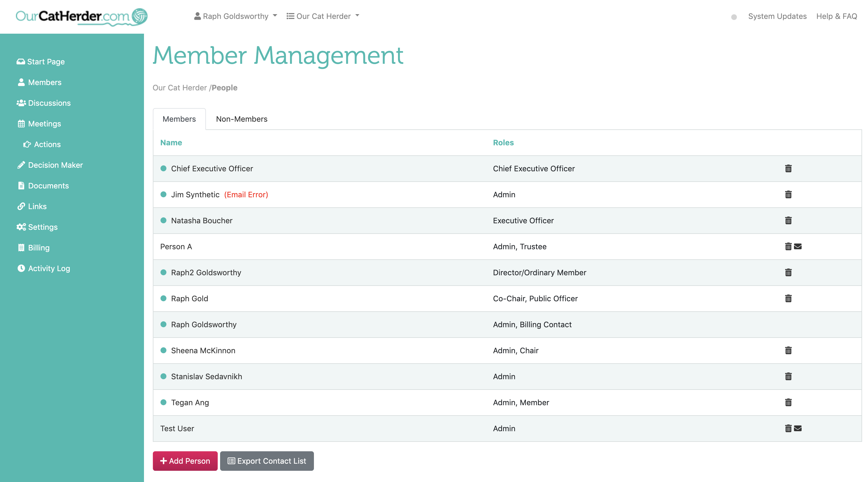The width and height of the screenshot is (868, 482).
Task: Open the Activity Log clock icon
Action: 21,268
